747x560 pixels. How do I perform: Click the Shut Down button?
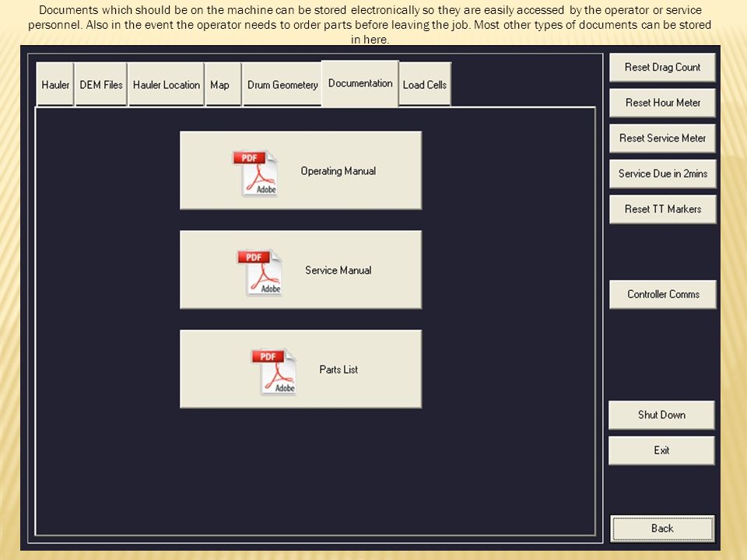[661, 415]
